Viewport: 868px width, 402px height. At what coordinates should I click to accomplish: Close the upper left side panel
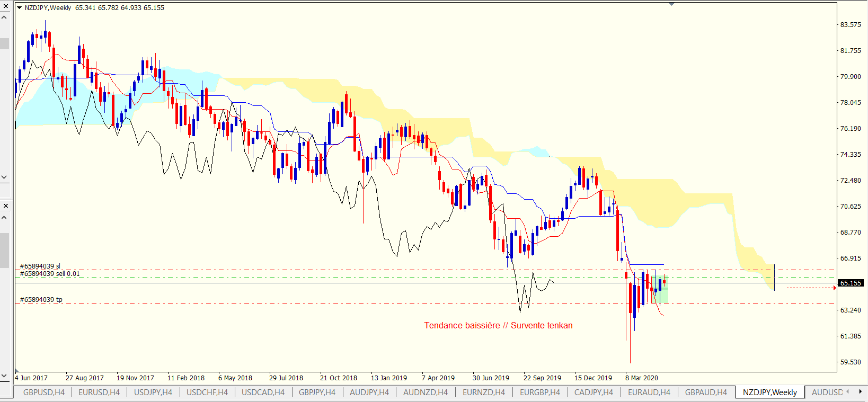coord(5,6)
